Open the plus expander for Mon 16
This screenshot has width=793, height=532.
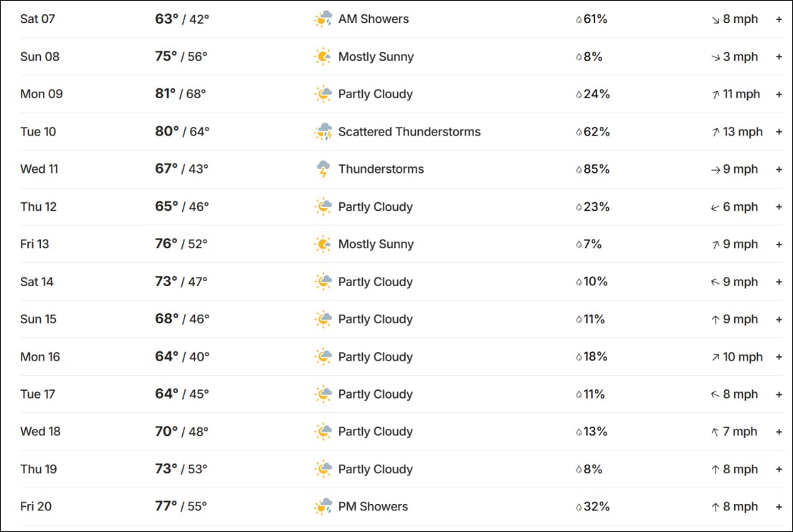[779, 357]
